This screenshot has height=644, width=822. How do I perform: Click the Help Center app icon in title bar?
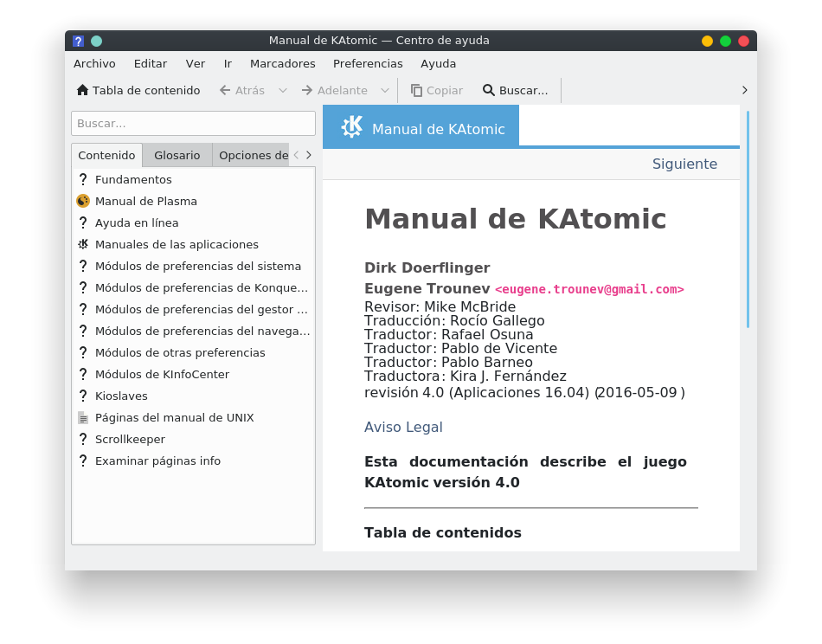[x=78, y=41]
